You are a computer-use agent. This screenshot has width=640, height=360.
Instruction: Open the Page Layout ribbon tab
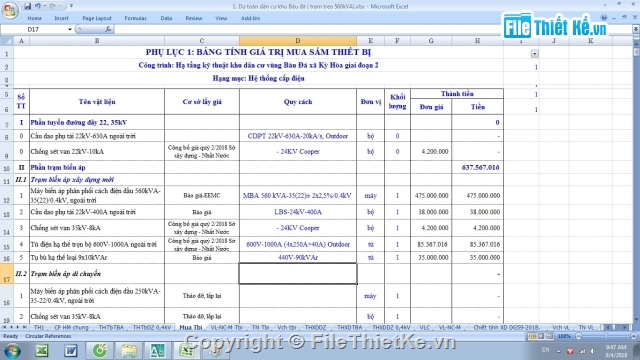pos(97,18)
